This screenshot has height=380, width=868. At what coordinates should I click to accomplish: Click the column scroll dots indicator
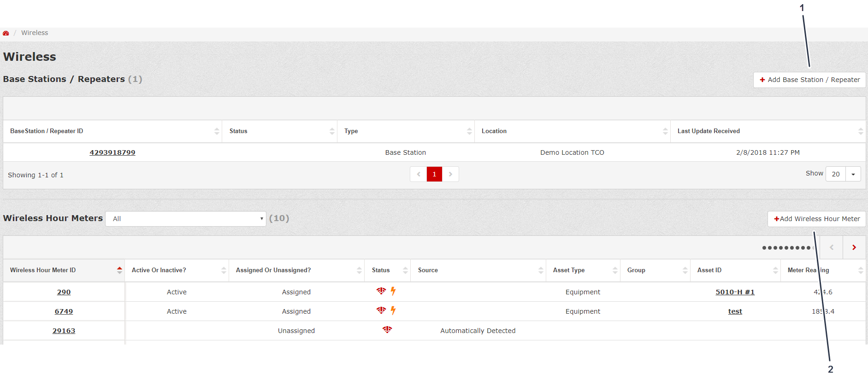click(787, 248)
